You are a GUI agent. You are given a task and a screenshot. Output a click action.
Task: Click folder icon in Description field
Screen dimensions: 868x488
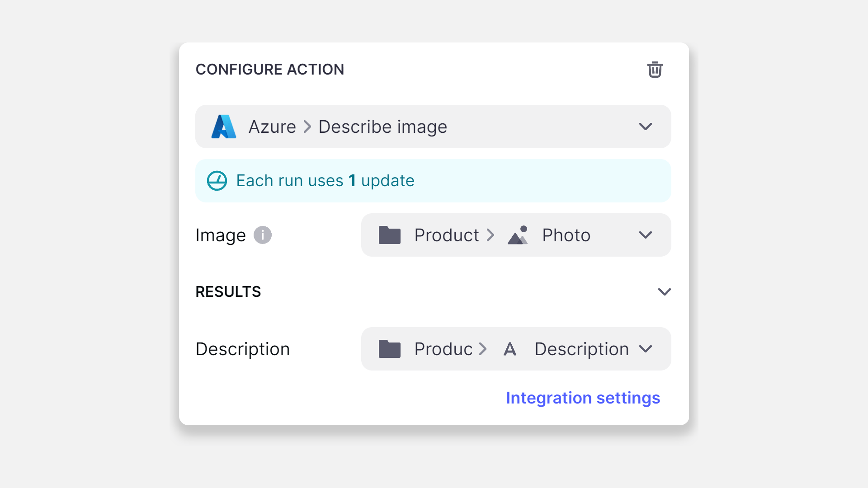(x=390, y=349)
